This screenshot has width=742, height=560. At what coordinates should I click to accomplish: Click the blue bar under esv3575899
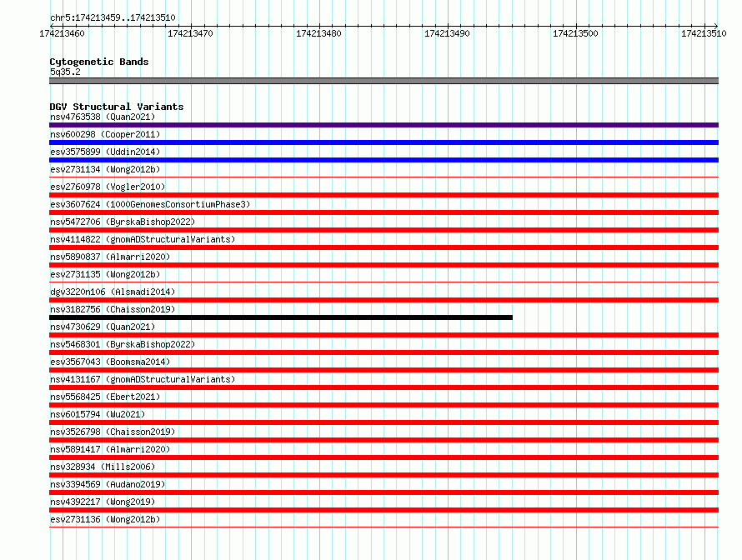click(384, 160)
